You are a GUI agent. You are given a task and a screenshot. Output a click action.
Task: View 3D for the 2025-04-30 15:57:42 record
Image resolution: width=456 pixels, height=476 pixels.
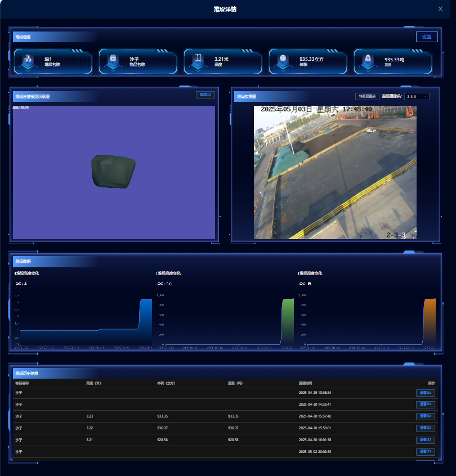point(425,416)
